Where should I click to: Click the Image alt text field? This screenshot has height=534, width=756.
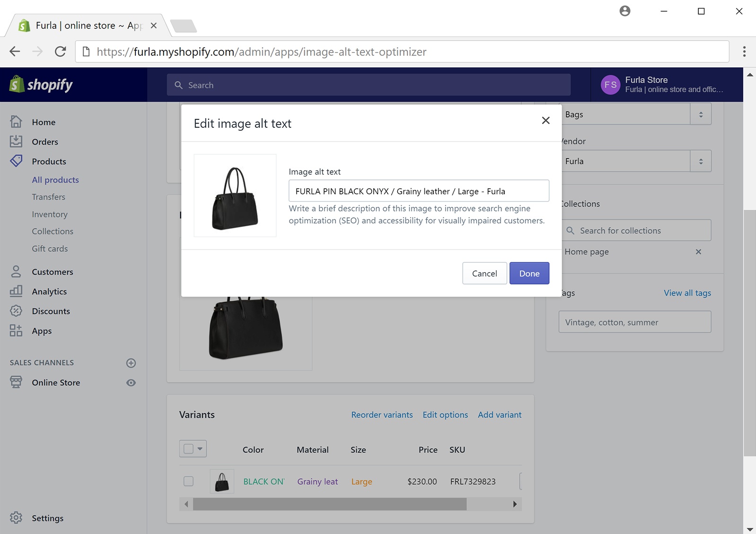coord(419,191)
